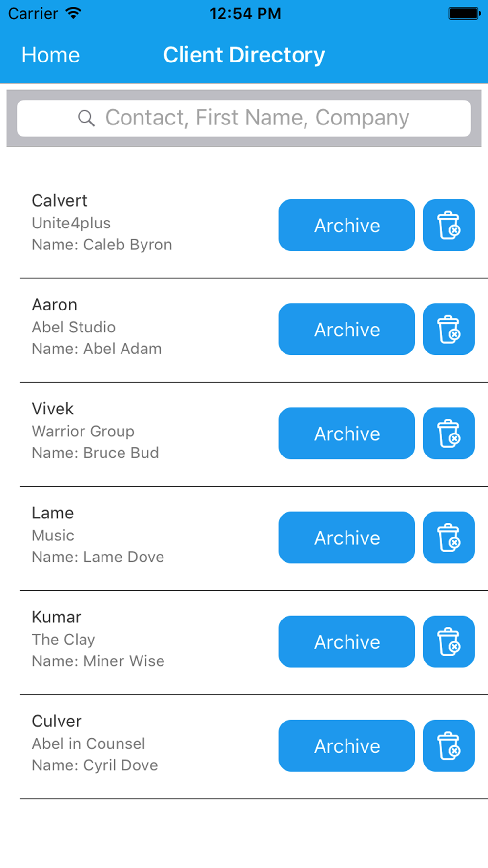Image resolution: width=488 pixels, height=868 pixels.
Task: Remove Lame Music entry via trash icon
Action: pyautogui.click(x=448, y=537)
